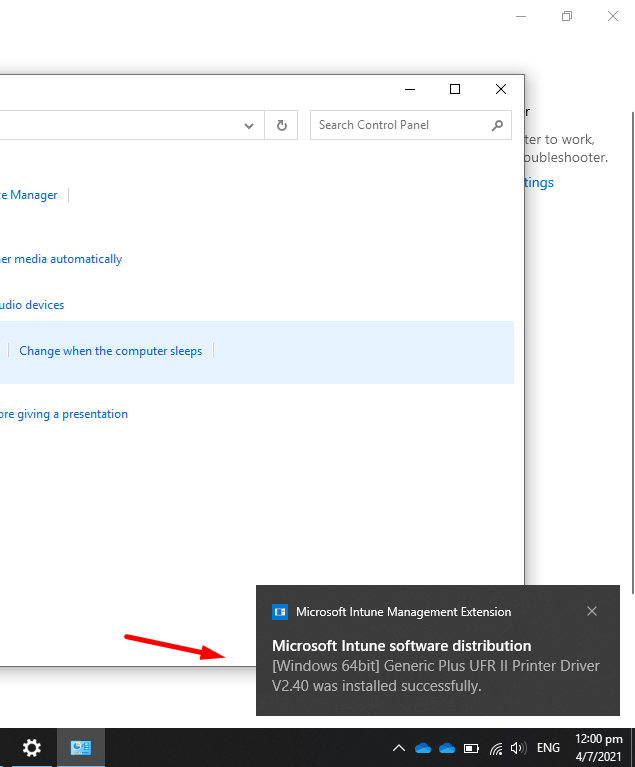Open the giving a presentation link
635x767 pixels.
tap(64, 414)
